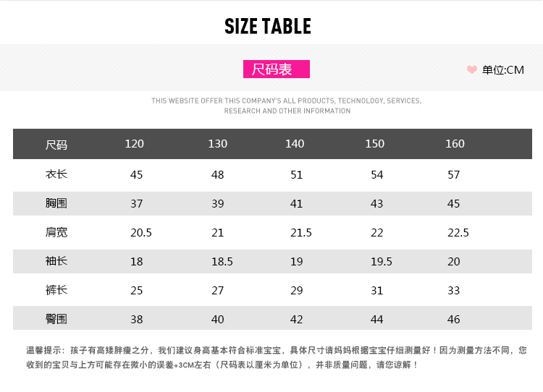Select the 130 size column header
The width and height of the screenshot is (543, 392).
pyautogui.click(x=218, y=144)
